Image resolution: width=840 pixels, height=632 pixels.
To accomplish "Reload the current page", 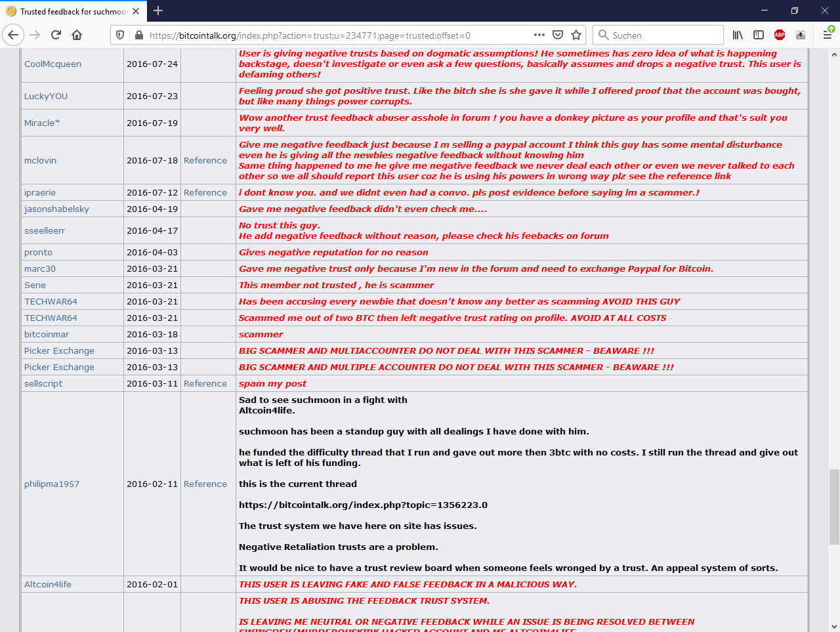I will tap(56, 35).
